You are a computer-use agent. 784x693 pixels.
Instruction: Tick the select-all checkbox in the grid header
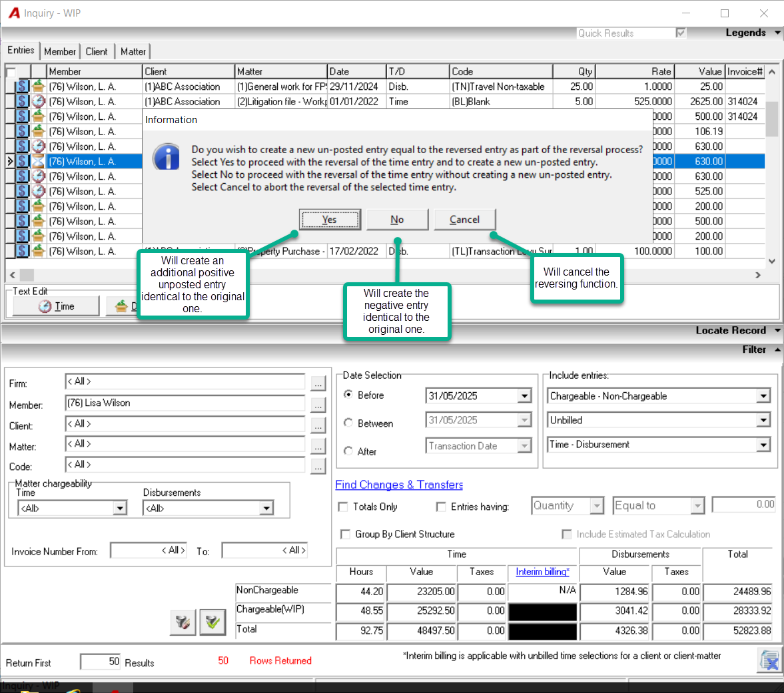[x=11, y=72]
